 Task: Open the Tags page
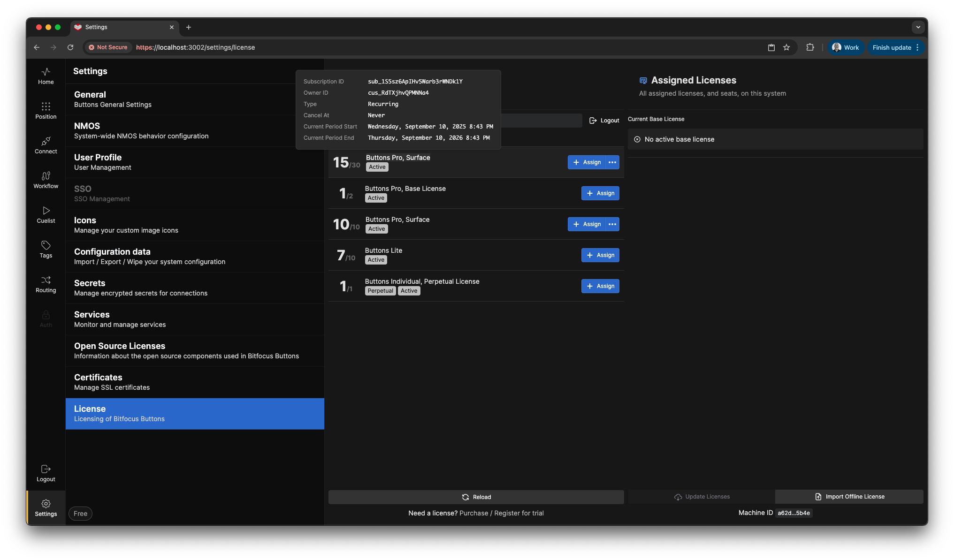pos(46,250)
